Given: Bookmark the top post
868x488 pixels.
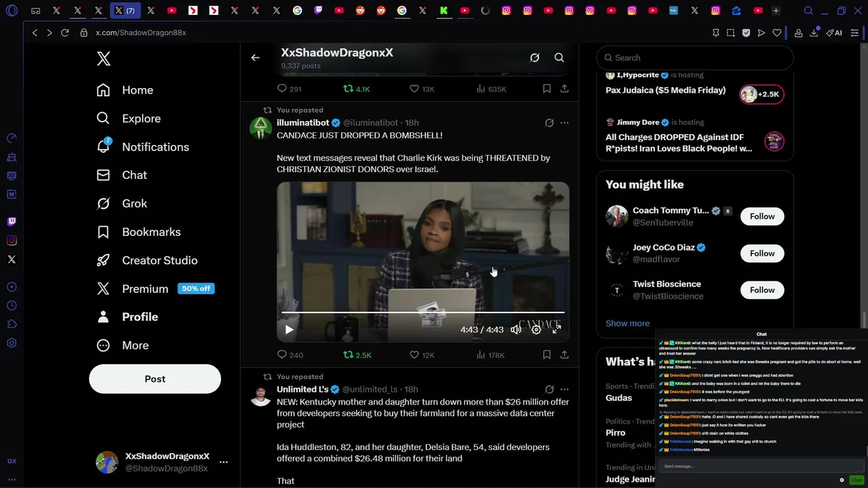Looking at the screenshot, I should coord(547,89).
